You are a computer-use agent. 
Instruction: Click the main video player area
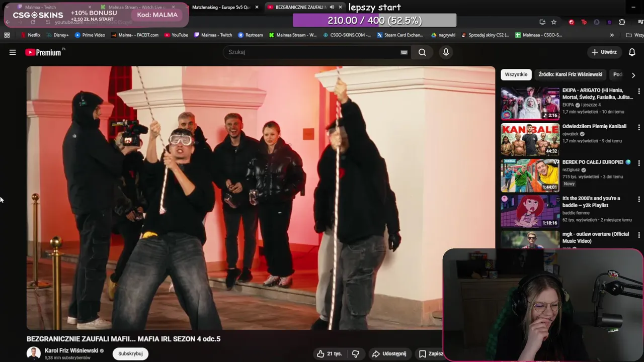[261, 198]
